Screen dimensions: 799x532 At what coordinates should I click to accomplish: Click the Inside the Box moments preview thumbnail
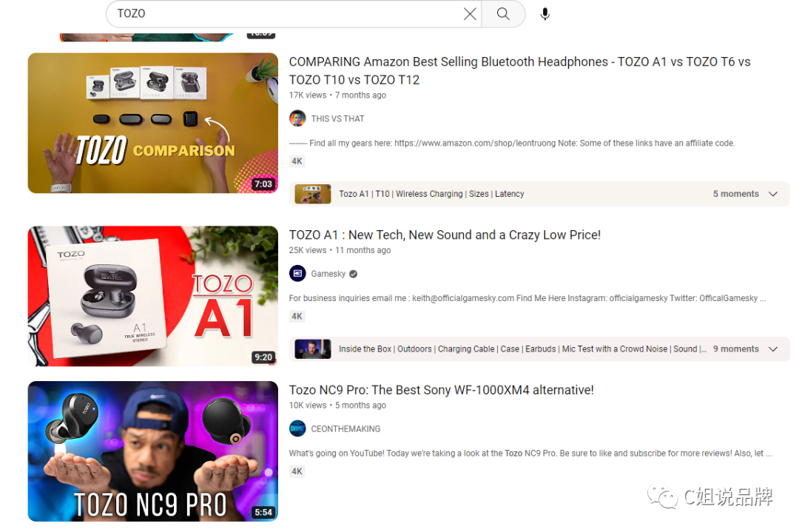point(313,349)
